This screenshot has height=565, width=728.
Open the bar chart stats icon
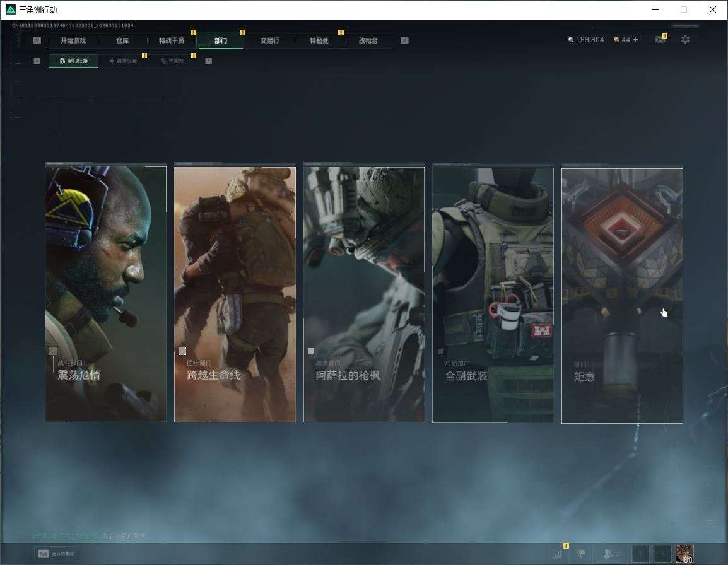557,554
